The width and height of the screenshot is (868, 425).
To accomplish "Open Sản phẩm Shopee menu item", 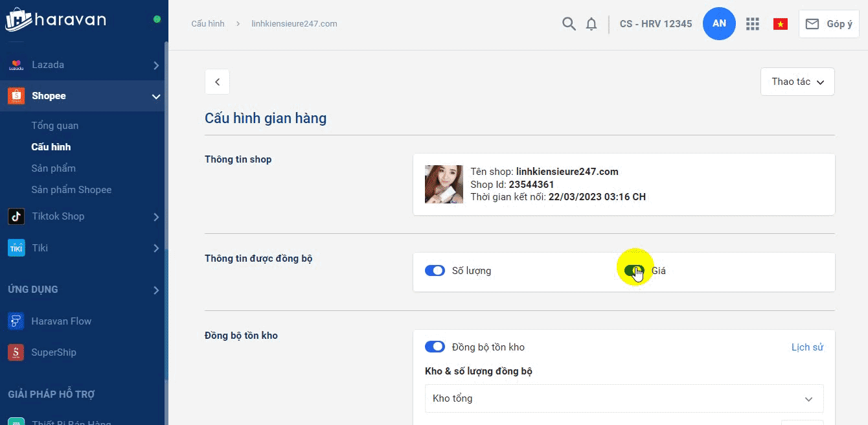I will (71, 190).
